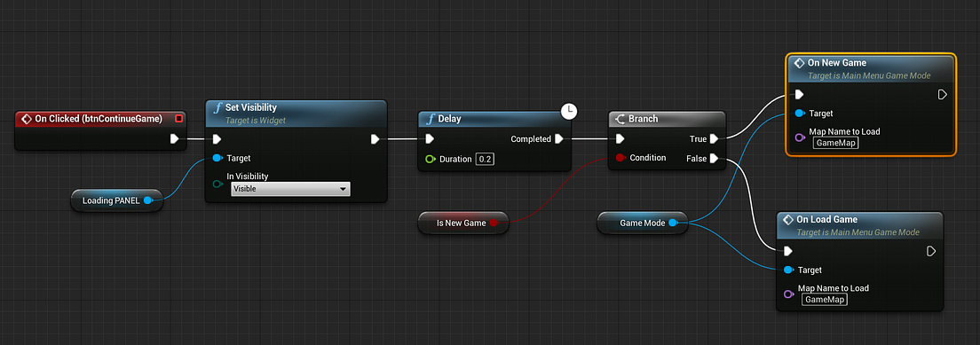This screenshot has width=980, height=345.
Task: Click the True exec pin on Branch
Action: (714, 138)
